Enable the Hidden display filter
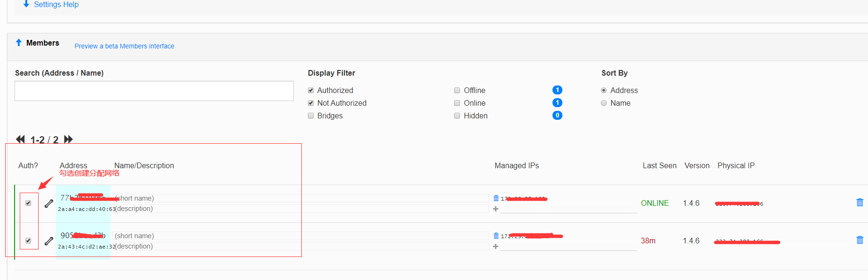 (x=457, y=116)
